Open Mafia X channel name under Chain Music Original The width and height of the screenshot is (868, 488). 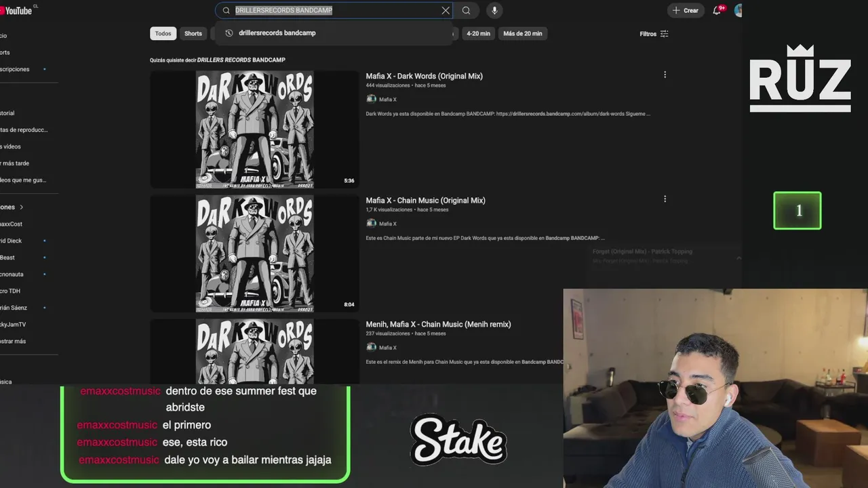pyautogui.click(x=388, y=224)
